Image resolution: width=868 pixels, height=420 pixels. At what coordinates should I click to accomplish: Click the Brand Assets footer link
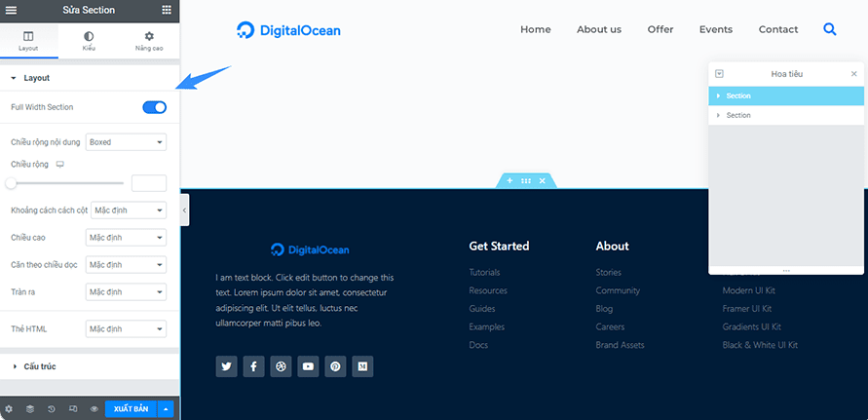coord(620,345)
